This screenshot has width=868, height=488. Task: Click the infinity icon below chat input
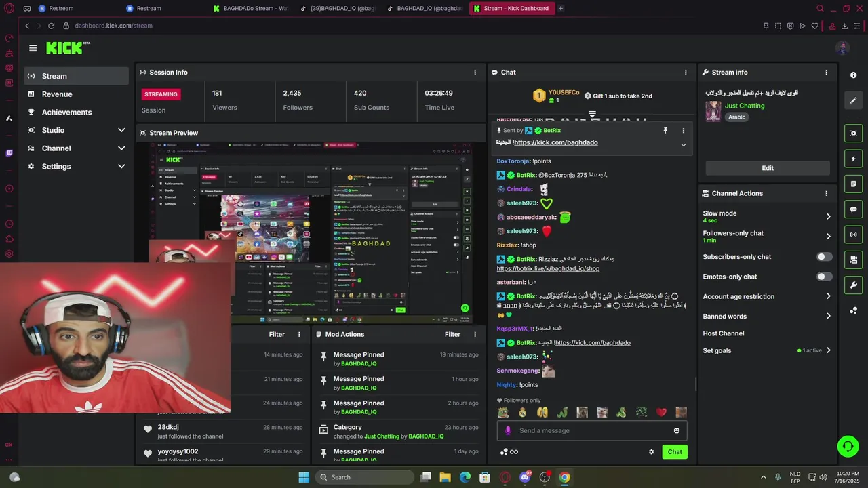tap(514, 452)
